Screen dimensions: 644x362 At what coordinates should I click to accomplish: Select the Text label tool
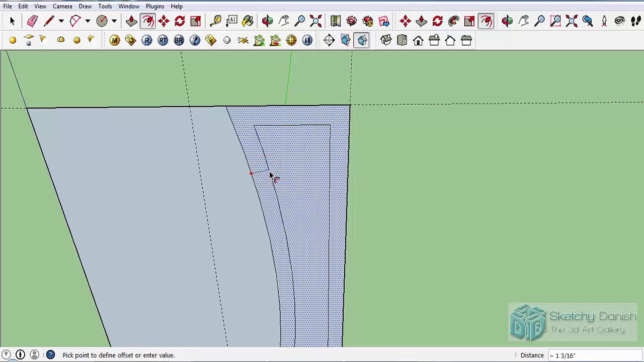pyautogui.click(x=232, y=21)
